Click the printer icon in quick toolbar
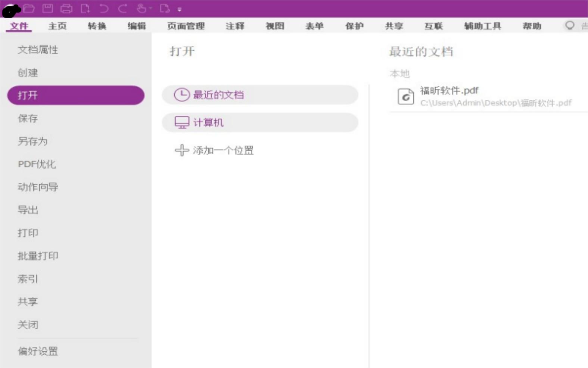The width and height of the screenshot is (588, 368). pyautogui.click(x=66, y=8)
